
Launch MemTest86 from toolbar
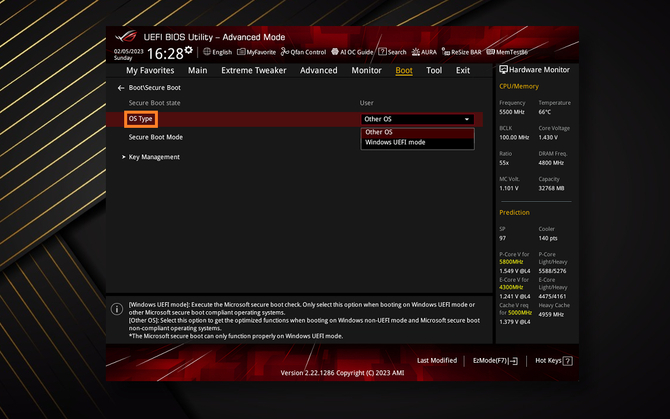(x=507, y=52)
